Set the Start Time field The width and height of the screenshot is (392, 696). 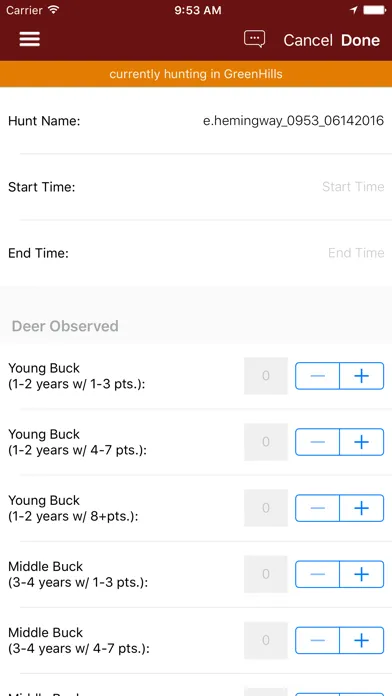coord(196,187)
